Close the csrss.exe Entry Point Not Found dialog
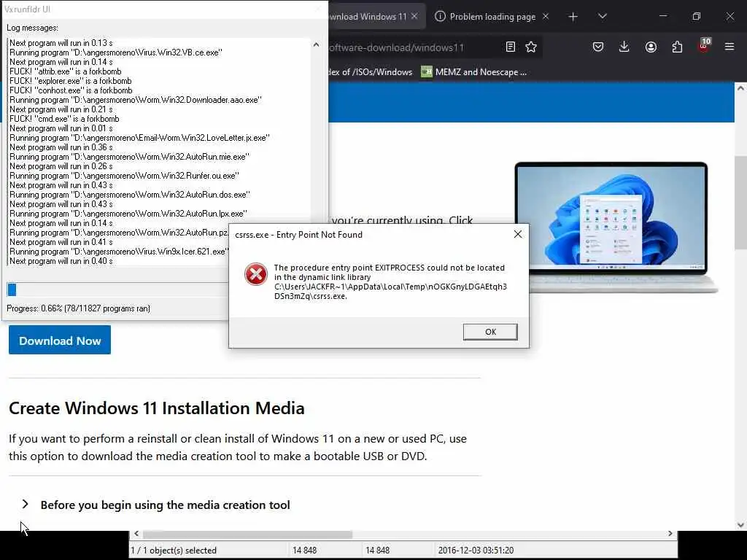This screenshot has width=747, height=560. (x=518, y=234)
